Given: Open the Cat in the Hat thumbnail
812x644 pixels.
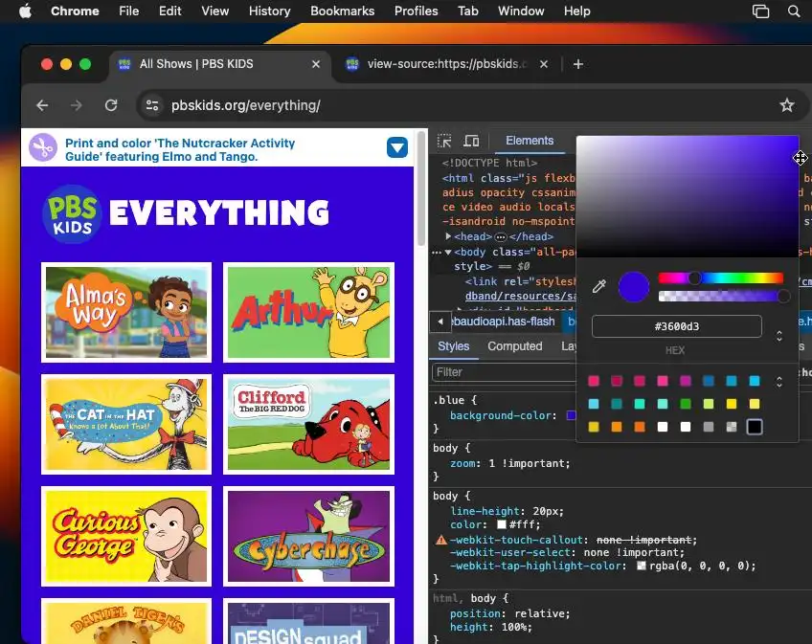Looking at the screenshot, I should point(126,425).
